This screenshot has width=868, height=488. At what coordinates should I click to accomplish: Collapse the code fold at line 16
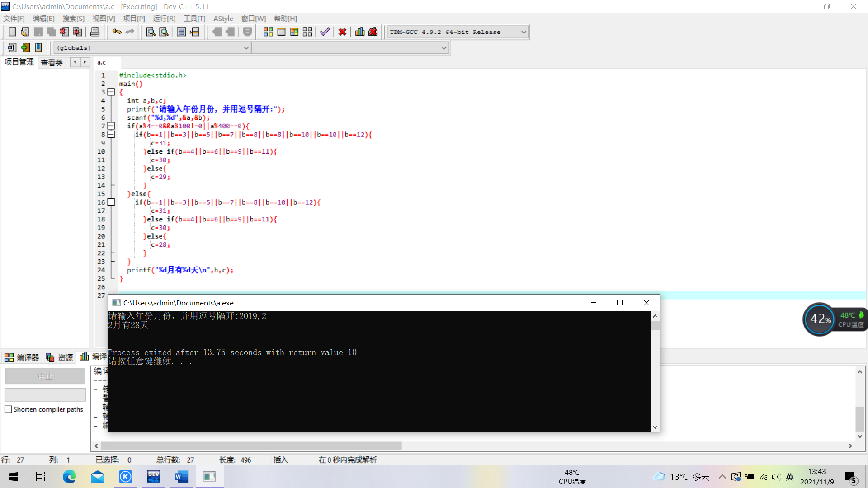[111, 202]
